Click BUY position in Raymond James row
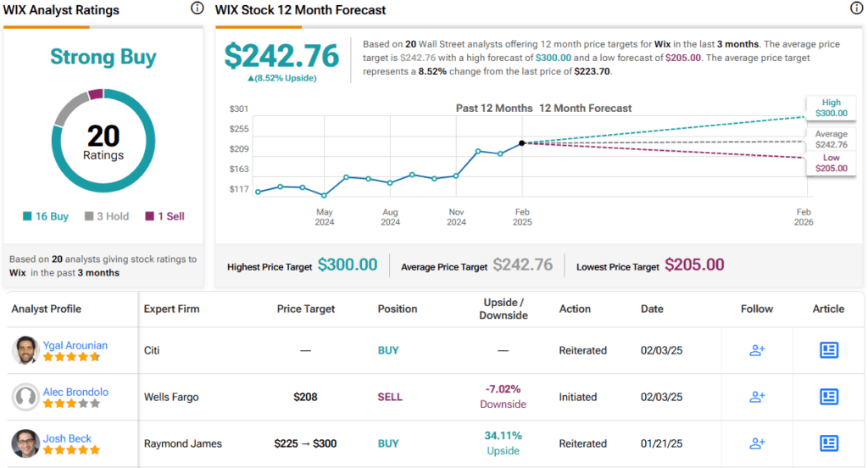The width and height of the screenshot is (868, 468). (x=388, y=443)
